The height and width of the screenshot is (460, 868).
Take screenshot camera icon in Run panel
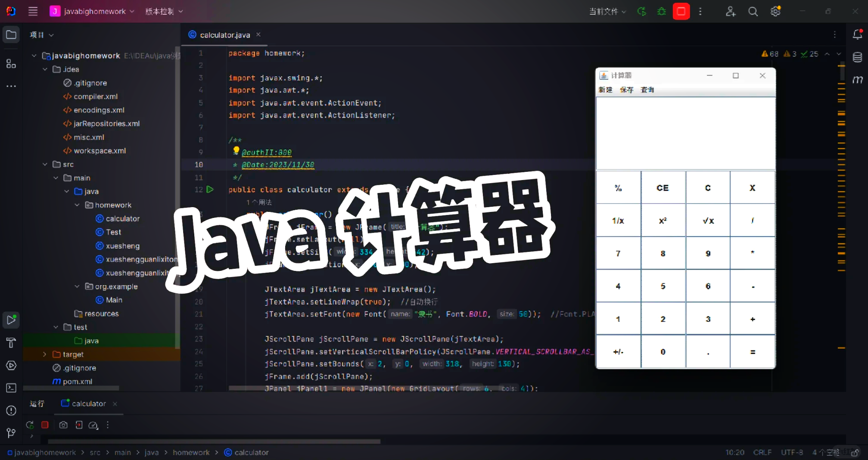coord(63,425)
